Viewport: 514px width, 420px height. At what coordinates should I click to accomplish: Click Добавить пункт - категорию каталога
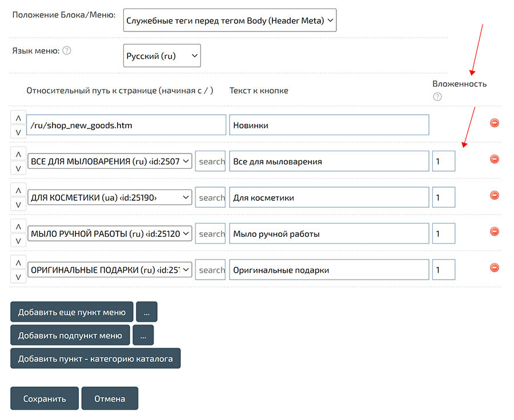click(95, 359)
